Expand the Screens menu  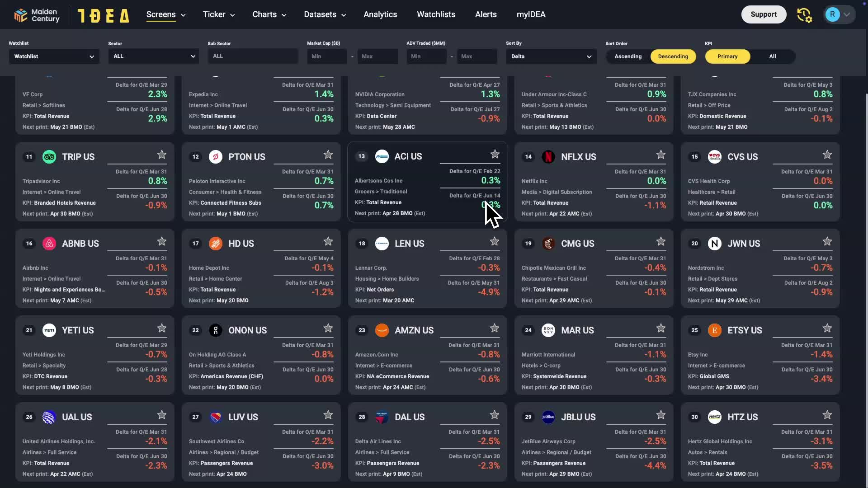coord(166,14)
